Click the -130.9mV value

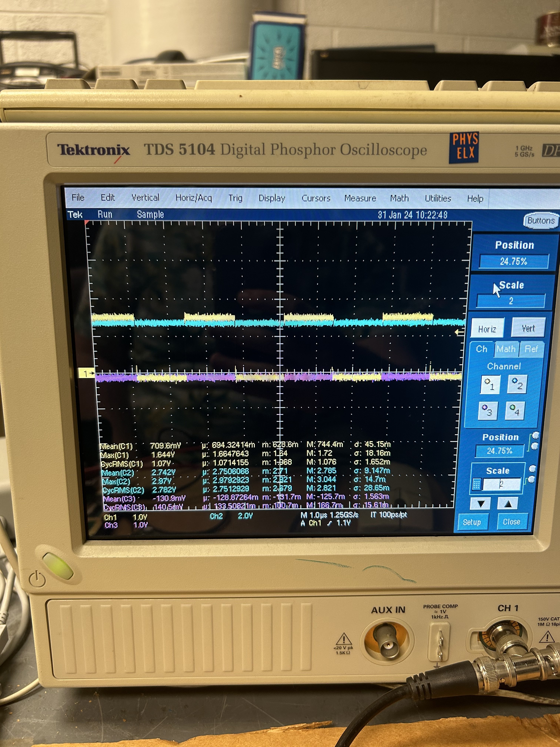pyautogui.click(x=169, y=498)
